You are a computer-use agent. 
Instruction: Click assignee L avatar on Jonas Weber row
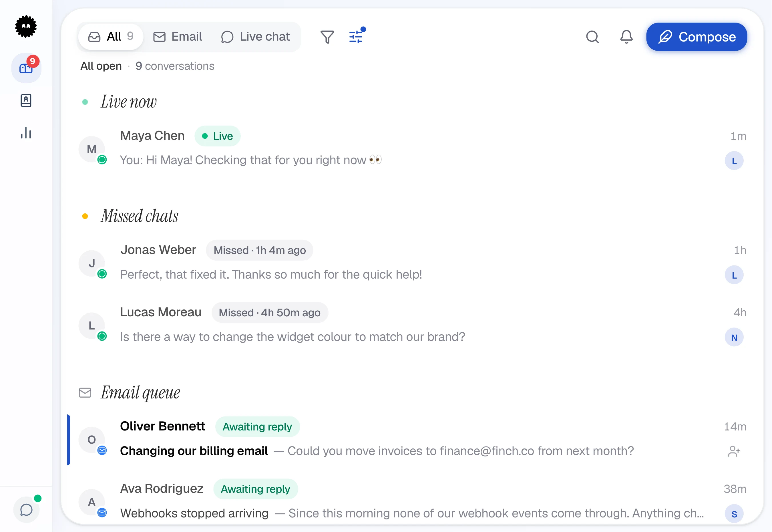tap(734, 275)
